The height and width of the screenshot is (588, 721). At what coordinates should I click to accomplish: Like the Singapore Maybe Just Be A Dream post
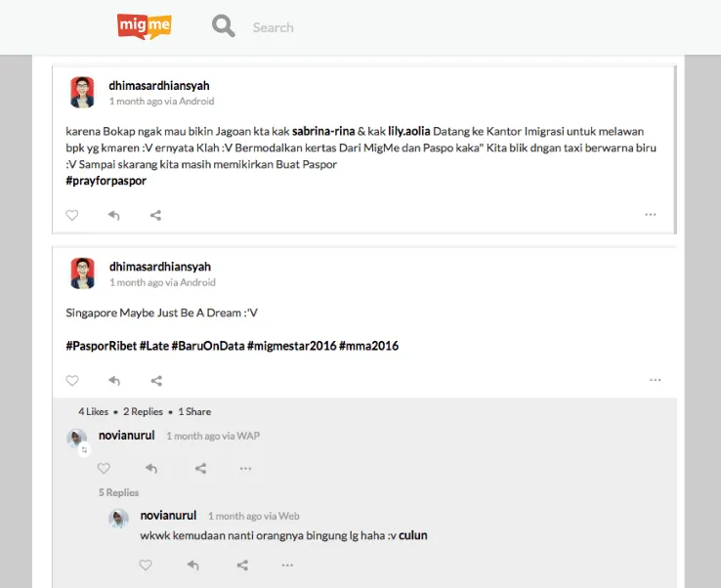tap(72, 381)
